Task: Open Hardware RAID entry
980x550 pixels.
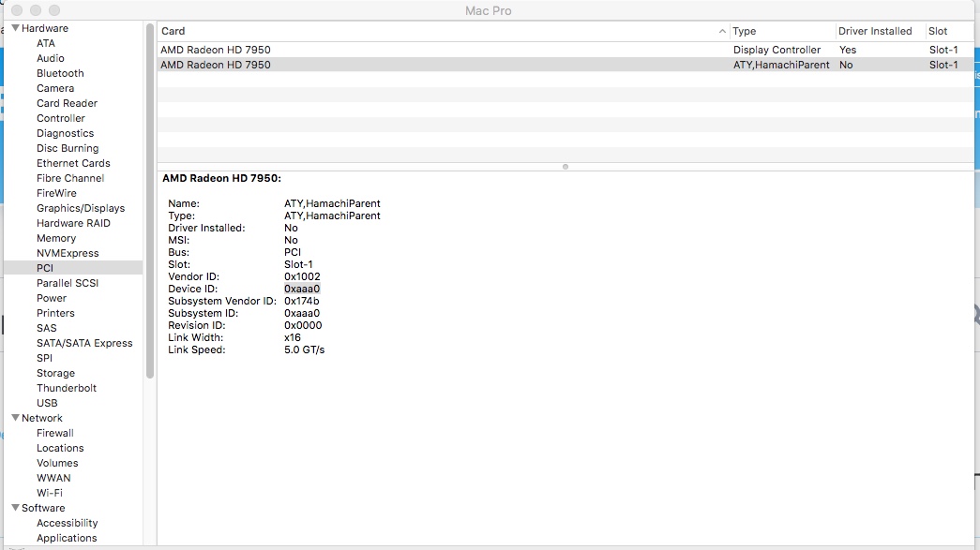Action: [x=73, y=223]
